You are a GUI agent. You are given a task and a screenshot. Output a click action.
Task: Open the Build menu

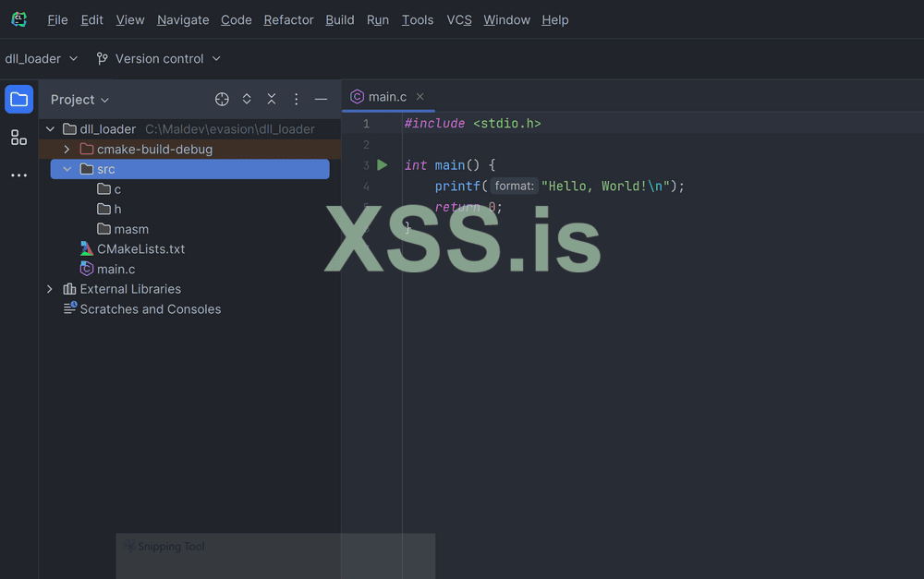click(x=340, y=20)
